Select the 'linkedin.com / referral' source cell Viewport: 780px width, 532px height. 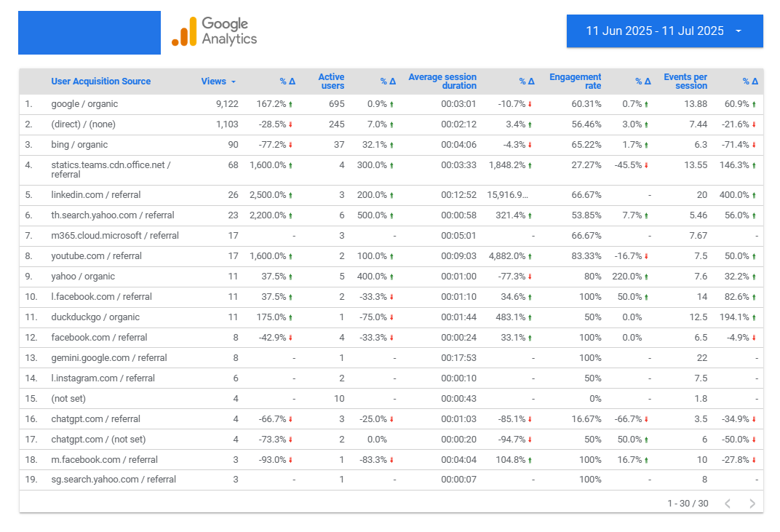click(96, 195)
